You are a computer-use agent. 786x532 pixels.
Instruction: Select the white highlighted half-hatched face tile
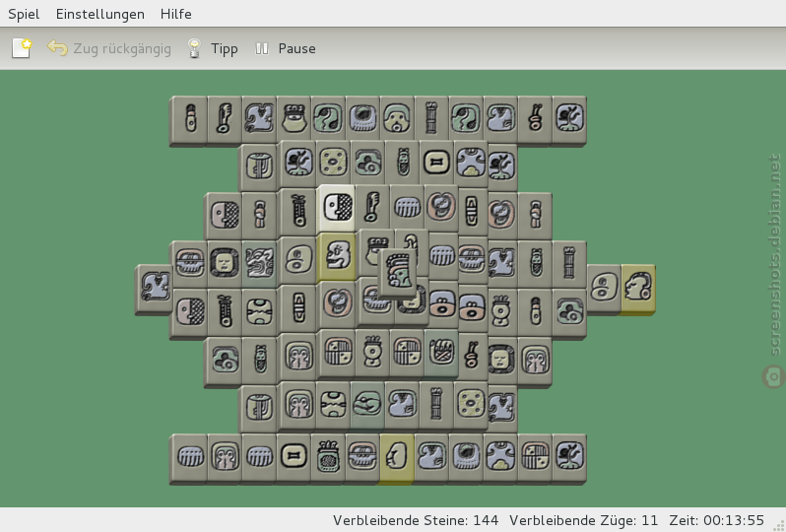[x=338, y=208]
